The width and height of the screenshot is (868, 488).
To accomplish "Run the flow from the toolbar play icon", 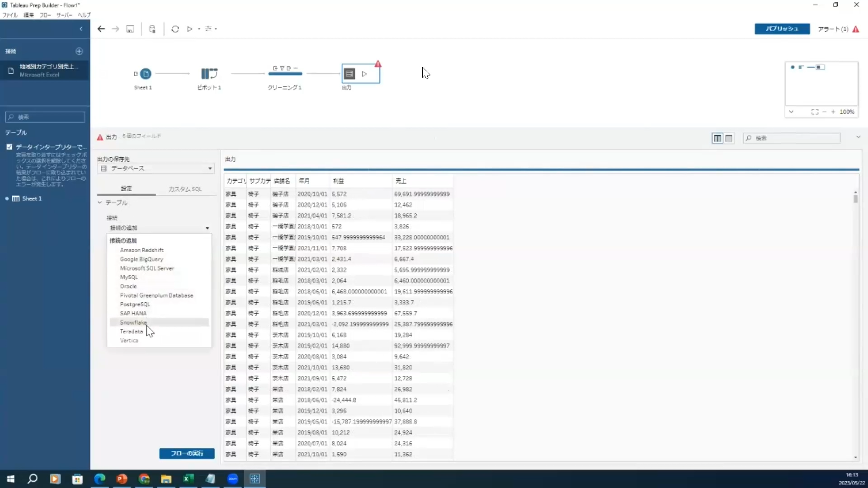I will 190,29.
